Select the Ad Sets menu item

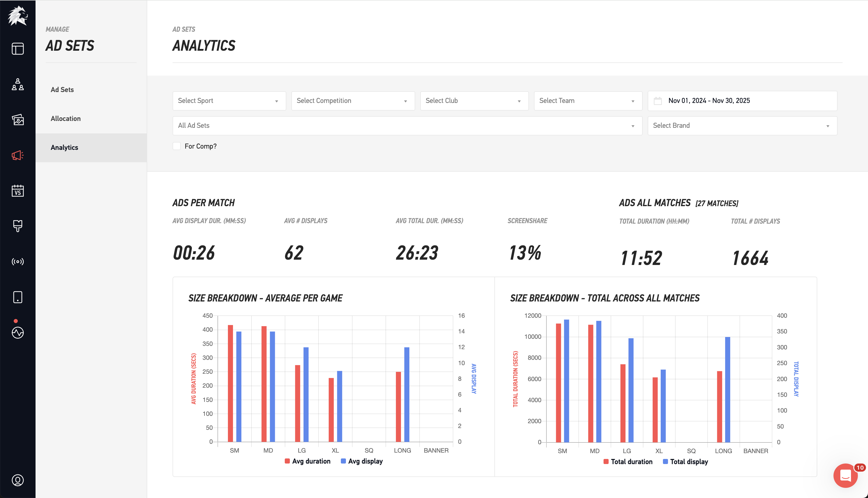tap(62, 89)
